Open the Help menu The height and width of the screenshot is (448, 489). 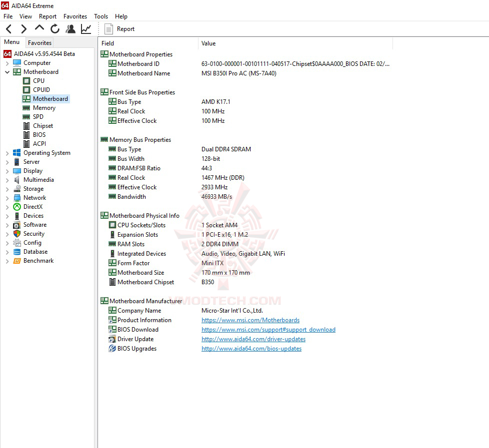pos(121,16)
